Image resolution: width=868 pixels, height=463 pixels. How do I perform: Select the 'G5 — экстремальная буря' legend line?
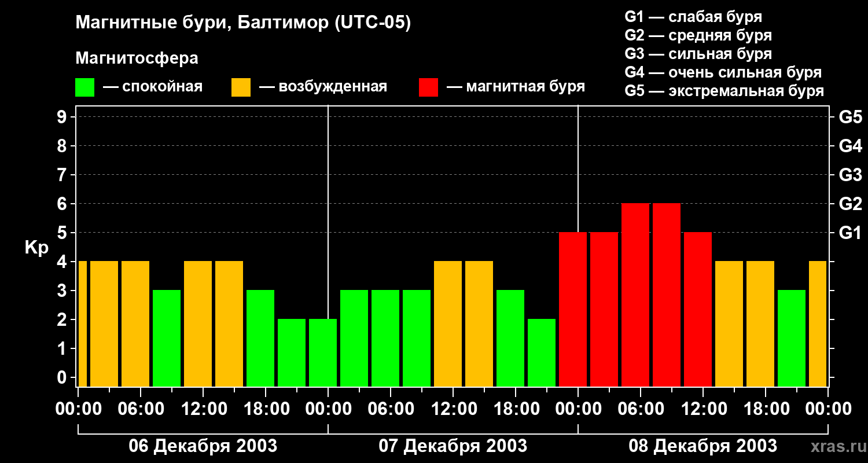tap(724, 91)
